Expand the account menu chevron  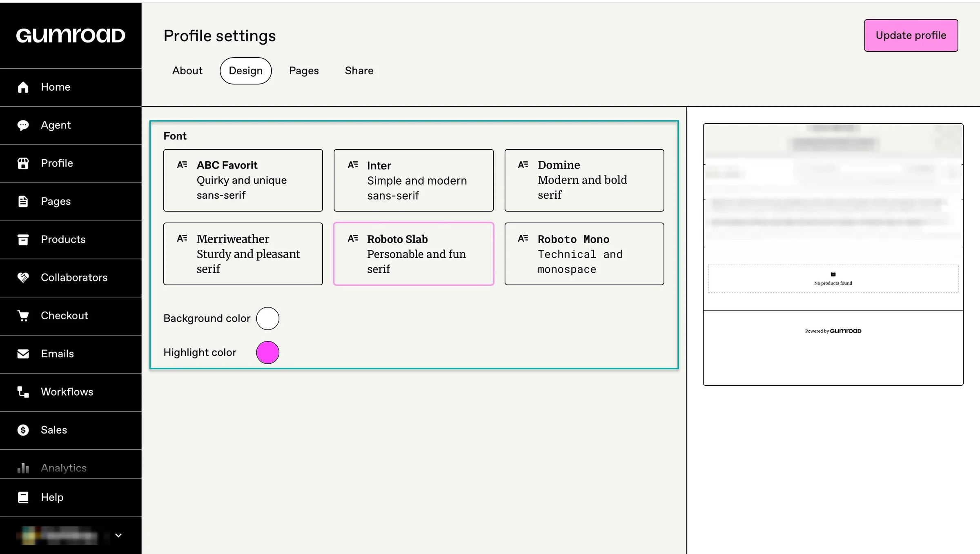pos(118,535)
